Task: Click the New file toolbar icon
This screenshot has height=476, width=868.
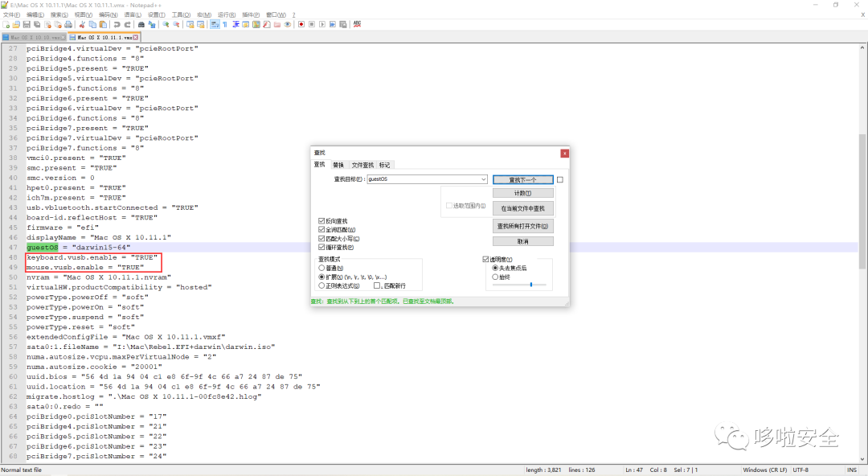Action: point(6,24)
